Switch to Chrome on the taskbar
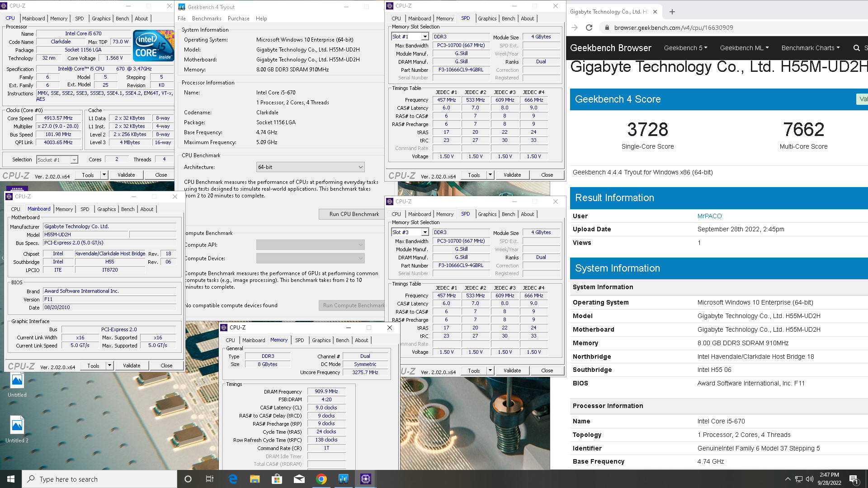The height and width of the screenshot is (488, 868). (x=321, y=479)
